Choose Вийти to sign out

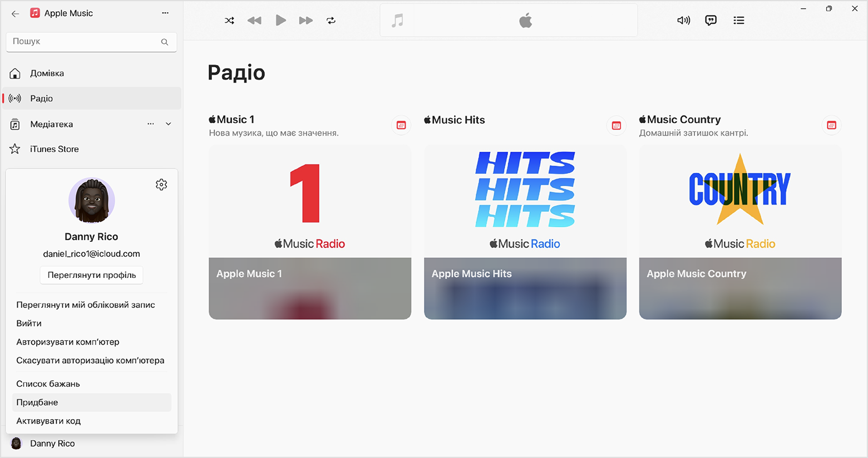click(92, 323)
